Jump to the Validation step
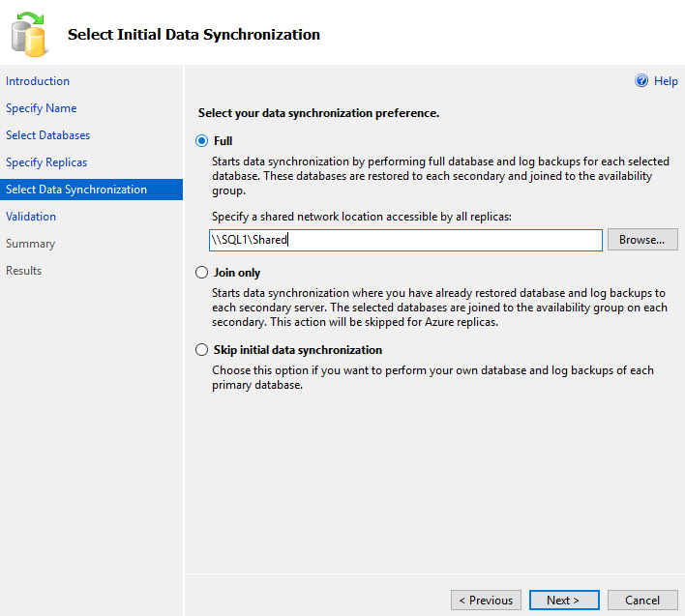Viewport: 685px width, 616px height. (31, 217)
